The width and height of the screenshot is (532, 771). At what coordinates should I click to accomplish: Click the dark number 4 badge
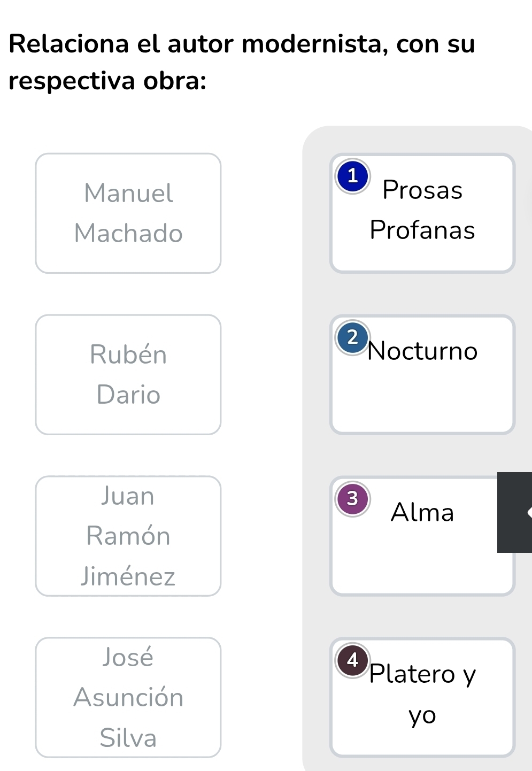tap(352, 660)
